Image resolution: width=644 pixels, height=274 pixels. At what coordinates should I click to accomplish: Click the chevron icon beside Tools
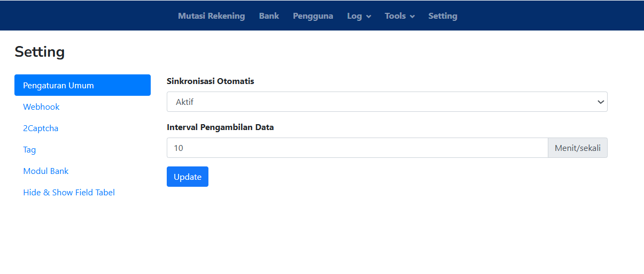(412, 17)
